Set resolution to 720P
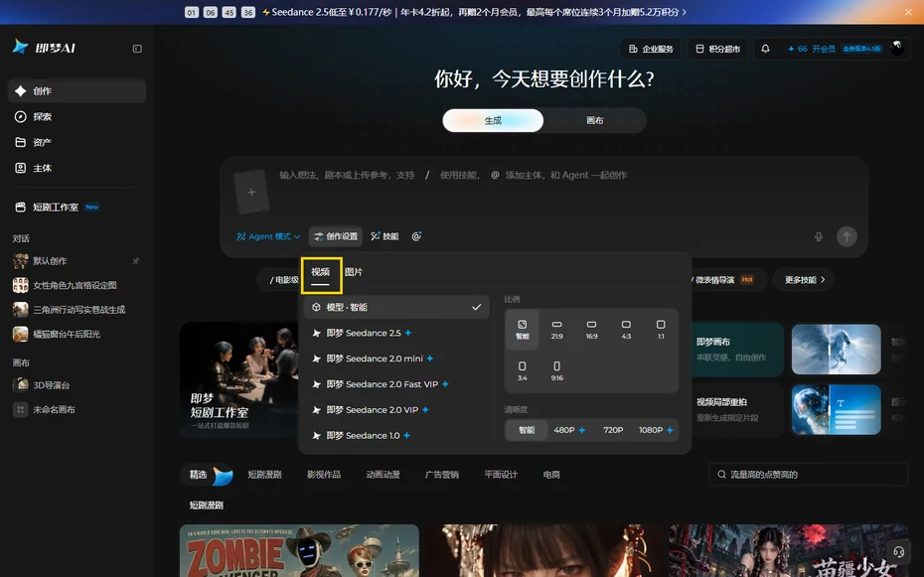Viewport: 924px width, 577px height. tap(613, 430)
